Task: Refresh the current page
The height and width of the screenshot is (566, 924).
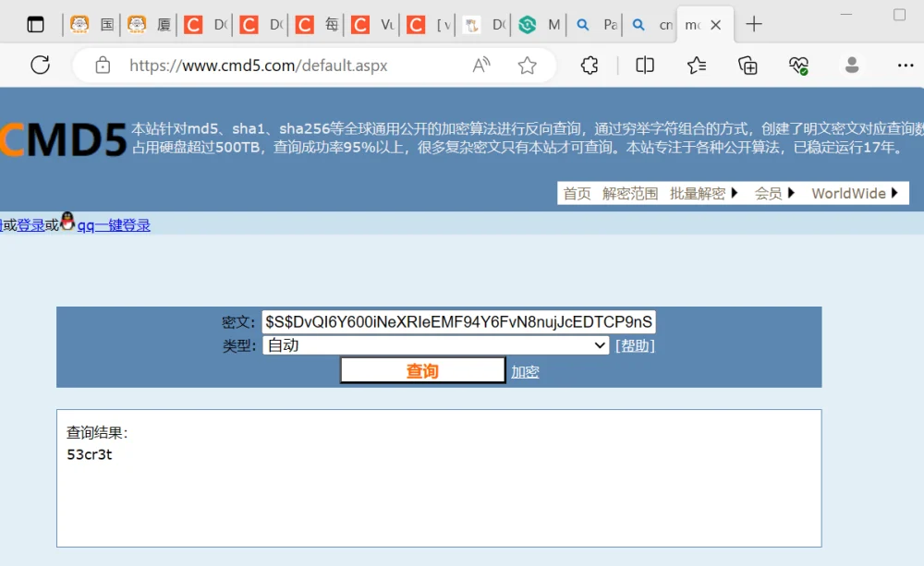Action: [x=40, y=65]
